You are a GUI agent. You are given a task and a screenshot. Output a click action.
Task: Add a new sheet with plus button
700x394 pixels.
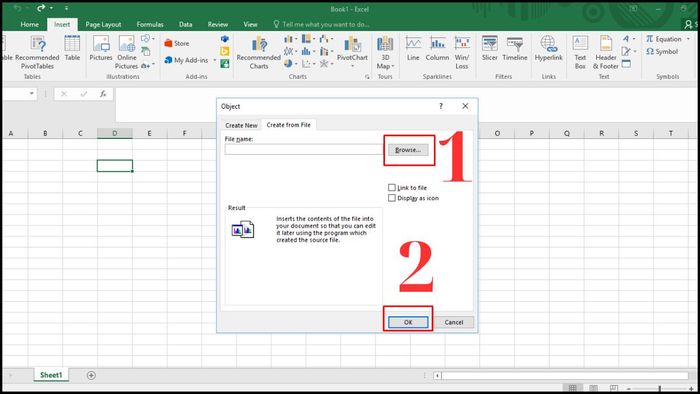tap(91, 376)
